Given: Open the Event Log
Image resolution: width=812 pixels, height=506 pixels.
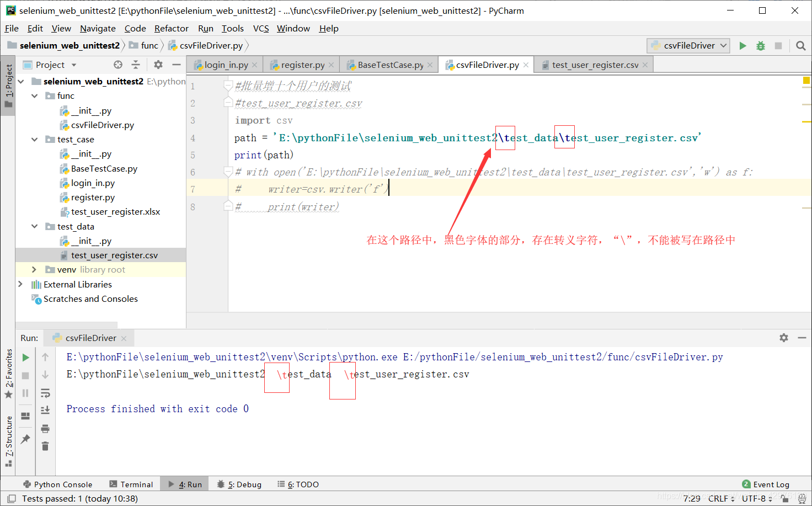Looking at the screenshot, I should (766, 484).
